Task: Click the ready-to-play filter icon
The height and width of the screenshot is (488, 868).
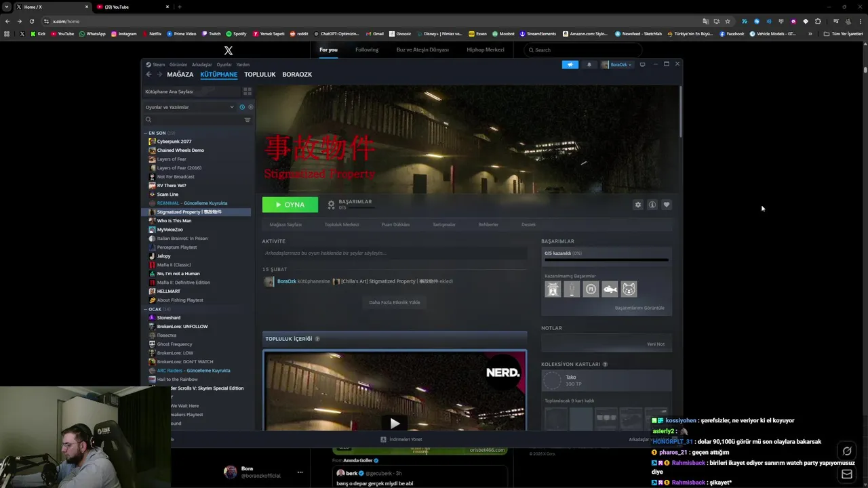Action: [250, 107]
